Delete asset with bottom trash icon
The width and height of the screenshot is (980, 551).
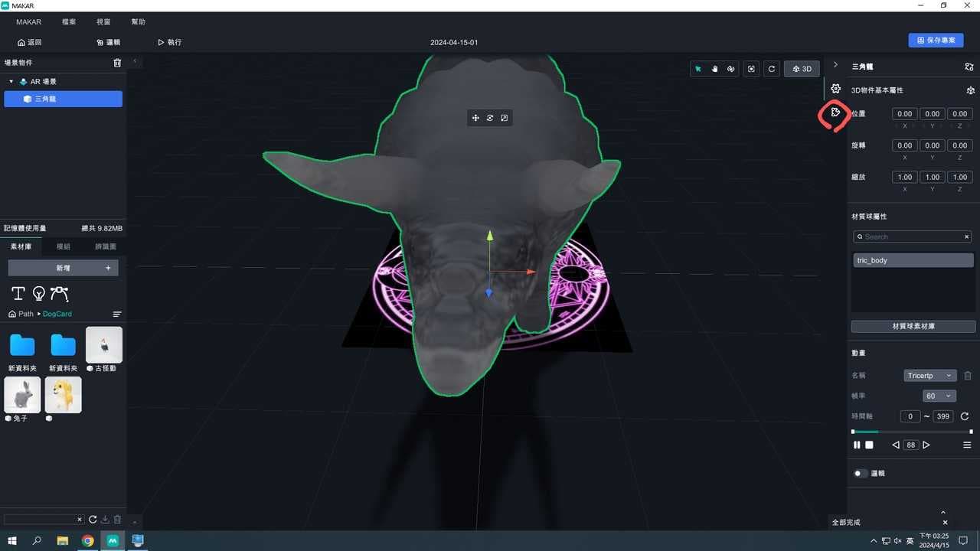[x=117, y=519]
